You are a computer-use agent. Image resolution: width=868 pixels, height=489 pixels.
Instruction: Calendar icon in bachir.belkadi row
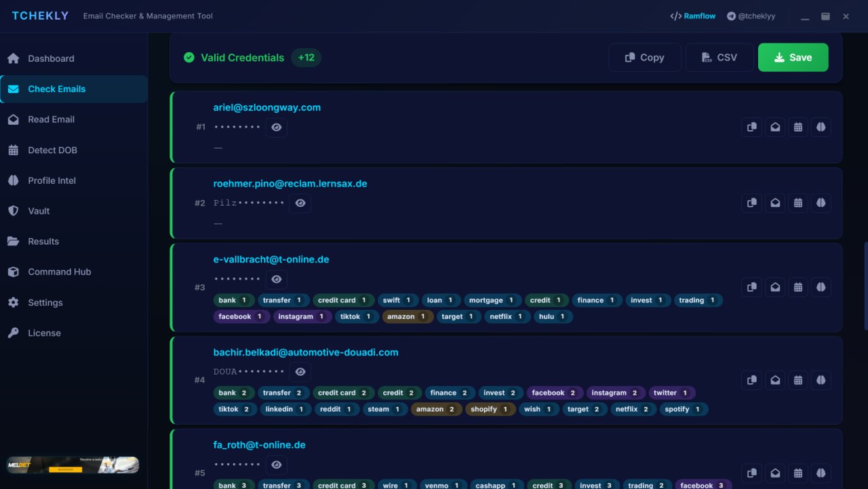[x=797, y=380]
